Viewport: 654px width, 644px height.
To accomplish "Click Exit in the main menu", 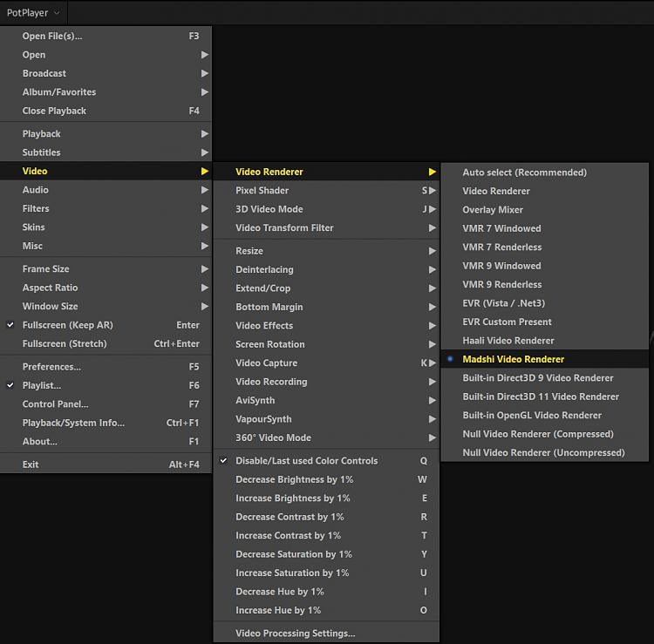I will (x=106, y=464).
